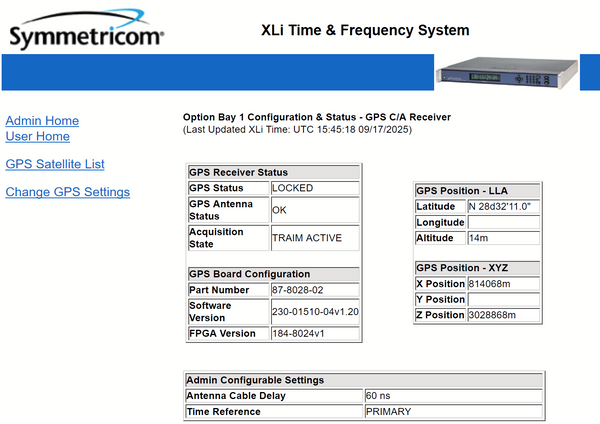The image size is (600, 424).
Task: Go to the User Home page
Action: 37,136
